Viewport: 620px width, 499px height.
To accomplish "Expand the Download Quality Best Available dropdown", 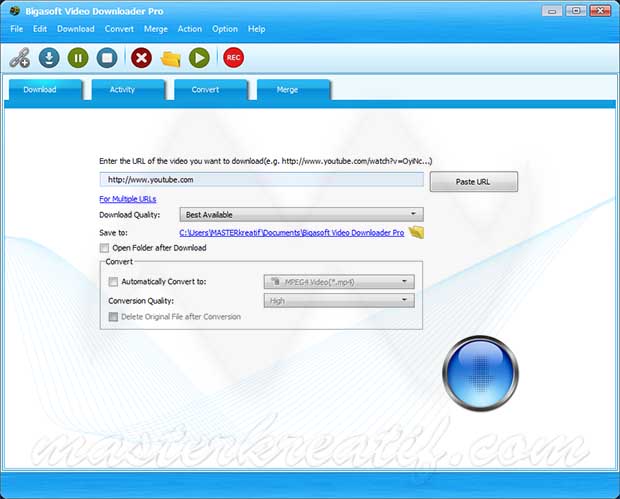I will pos(301,214).
